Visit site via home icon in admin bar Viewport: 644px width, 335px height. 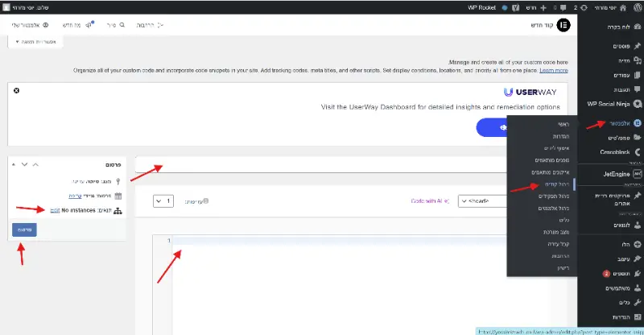coord(623,7)
